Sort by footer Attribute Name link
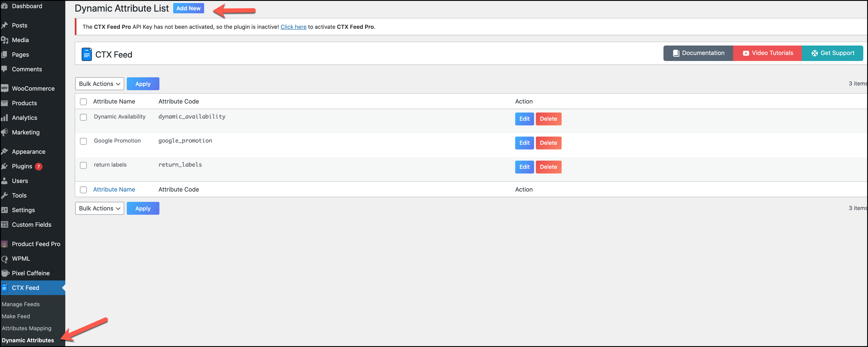Image resolution: width=868 pixels, height=347 pixels. [x=114, y=189]
